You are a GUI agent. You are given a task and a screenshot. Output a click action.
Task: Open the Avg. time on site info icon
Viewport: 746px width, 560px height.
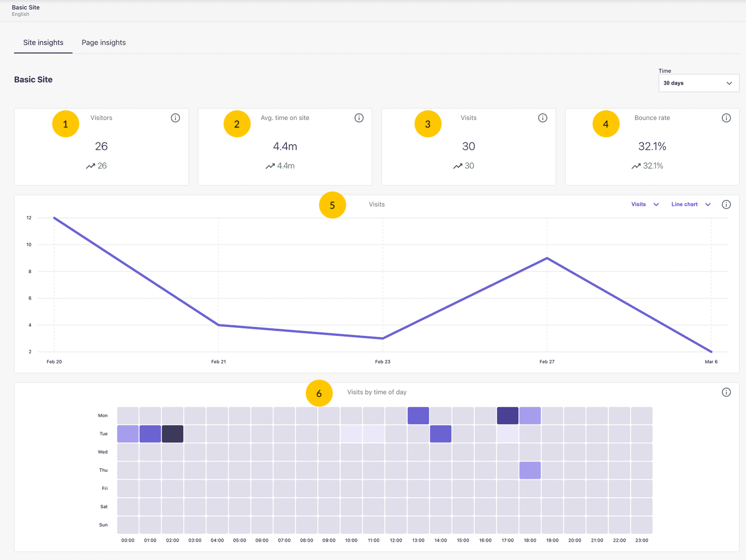359,118
